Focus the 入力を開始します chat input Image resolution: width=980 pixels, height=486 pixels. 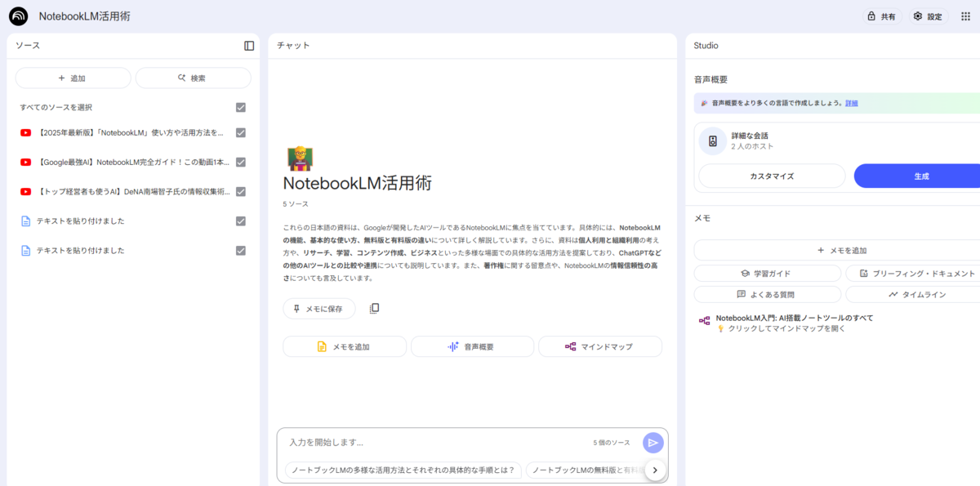pyautogui.click(x=437, y=442)
